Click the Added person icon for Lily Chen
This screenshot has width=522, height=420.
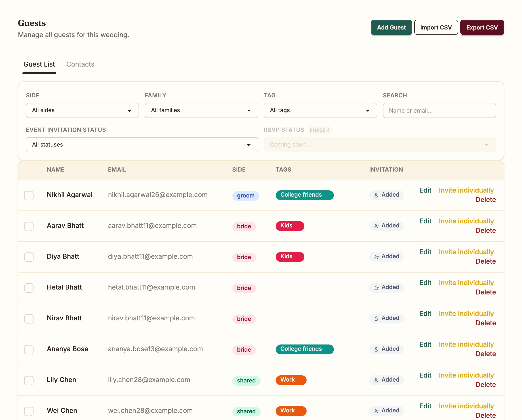pyautogui.click(x=377, y=380)
